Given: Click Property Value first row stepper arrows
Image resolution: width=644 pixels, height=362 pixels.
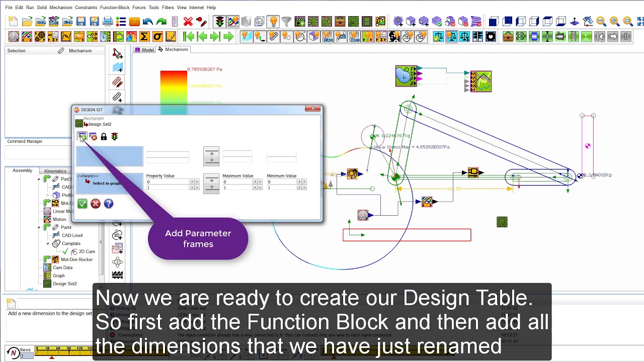Looking at the screenshot, I should pyautogui.click(x=194, y=182).
